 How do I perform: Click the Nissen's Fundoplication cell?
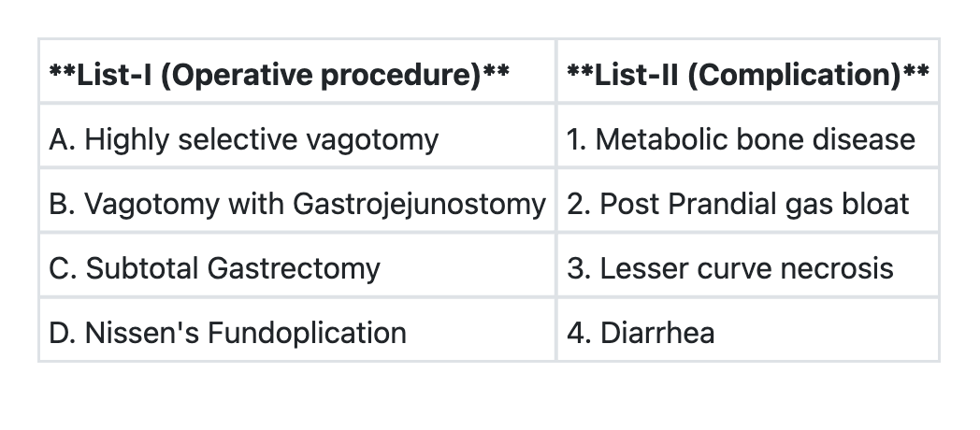[x=228, y=333]
